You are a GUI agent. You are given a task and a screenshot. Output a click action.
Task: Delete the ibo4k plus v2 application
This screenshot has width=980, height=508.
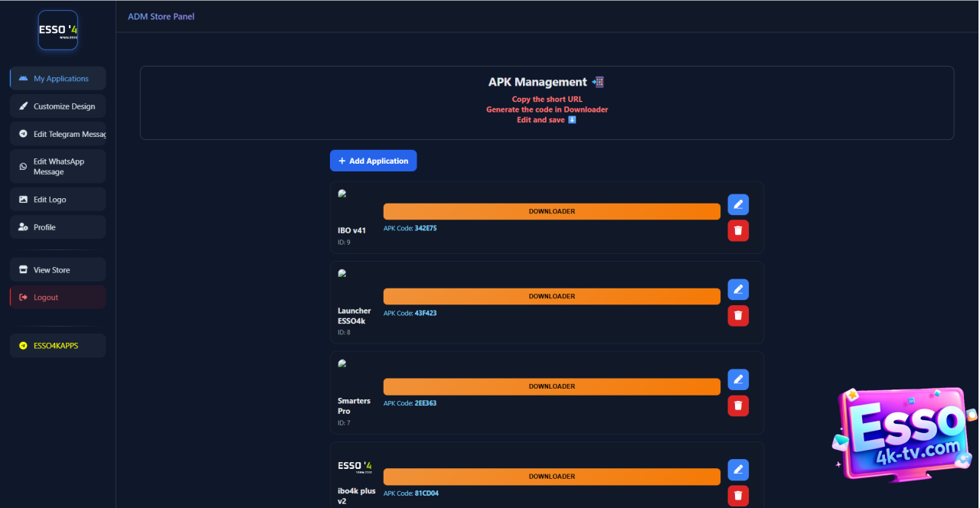coord(738,496)
